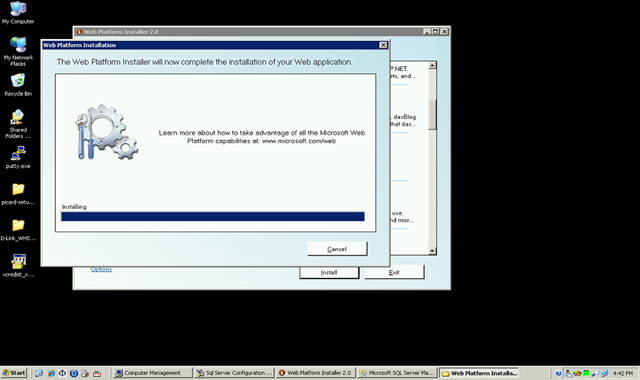The width and height of the screenshot is (640, 380).
Task: Click Exit in Web Platform Installer 2.0
Action: 394,273
